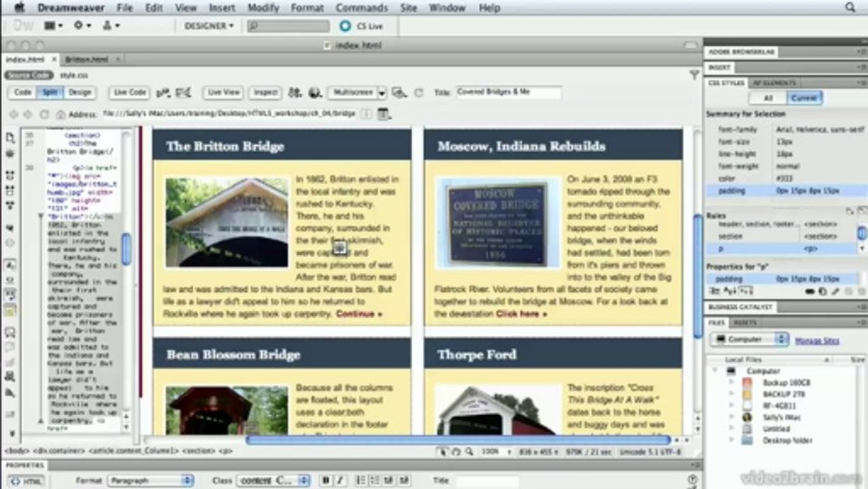The height and width of the screenshot is (489, 868).
Task: Show All CSS rules mode
Action: (769, 98)
